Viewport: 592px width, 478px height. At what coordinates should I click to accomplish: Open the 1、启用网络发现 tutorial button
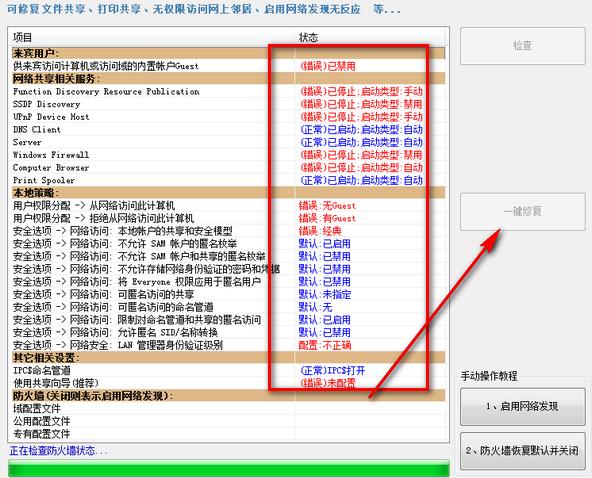click(523, 407)
